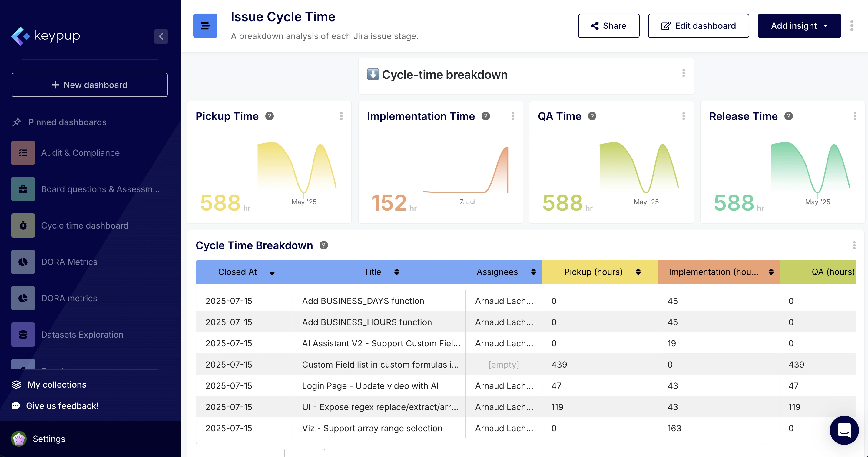Image resolution: width=868 pixels, height=457 pixels.
Task: Click Edit dashboard button
Action: 698,26
